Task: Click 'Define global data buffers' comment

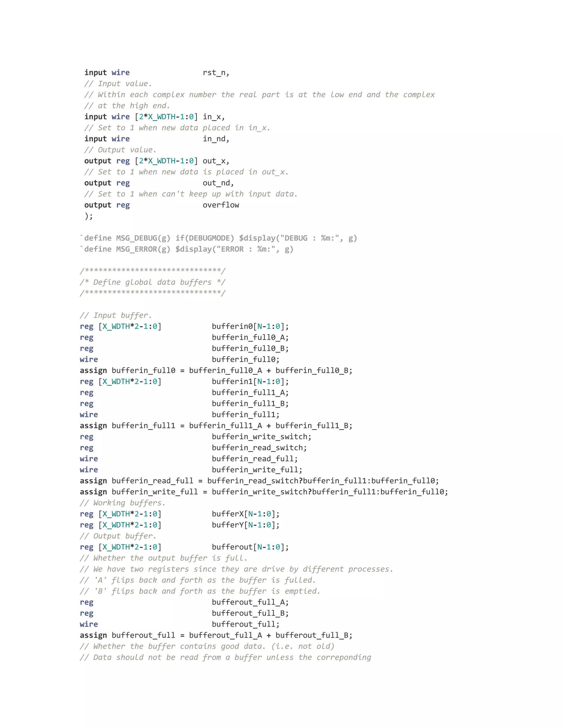Action: click(152, 282)
